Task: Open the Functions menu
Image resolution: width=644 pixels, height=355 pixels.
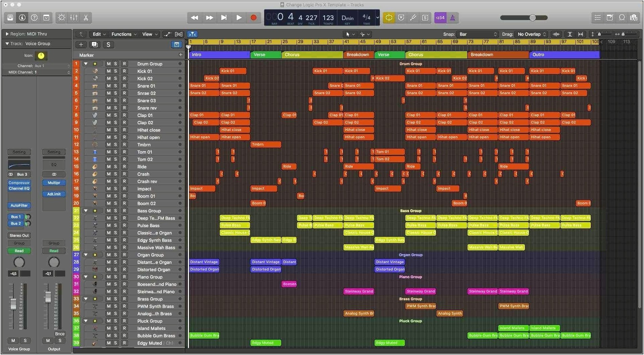Action: [124, 34]
